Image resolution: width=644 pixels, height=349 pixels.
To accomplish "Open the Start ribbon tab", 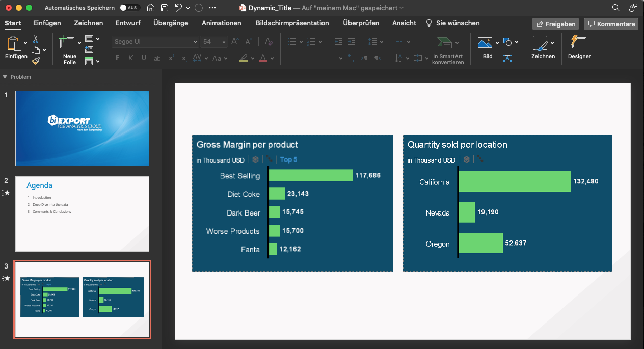I will [13, 23].
